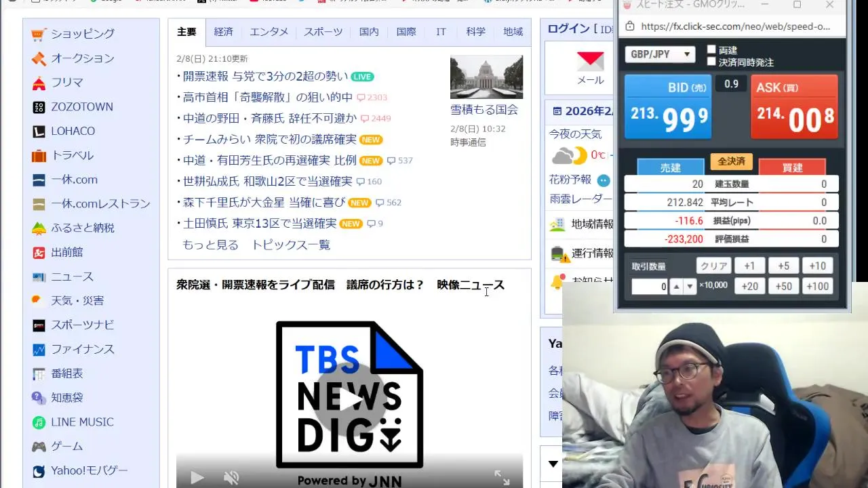Expand the black triangle section on the Yahoo page
This screenshot has width=868, height=488.
coord(553,464)
